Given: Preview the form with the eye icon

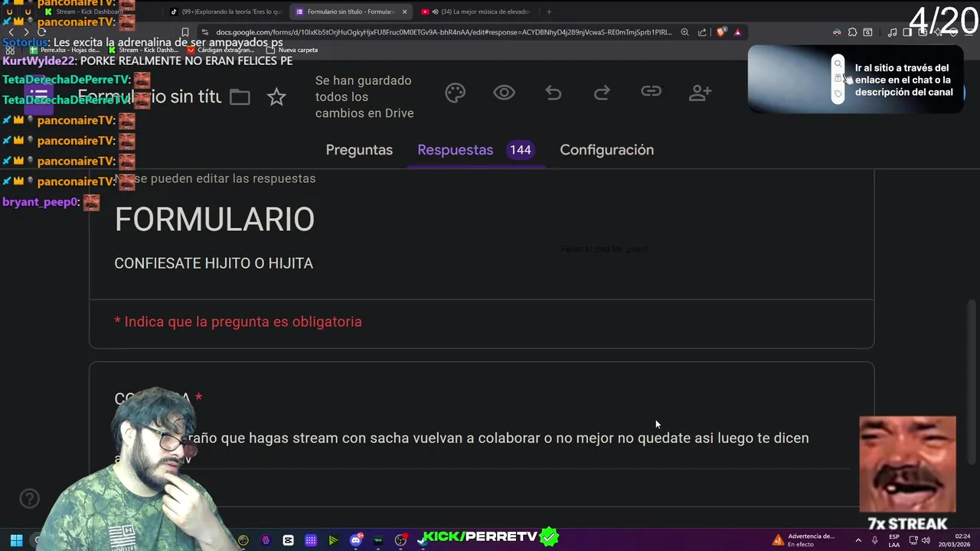Looking at the screenshot, I should (504, 93).
